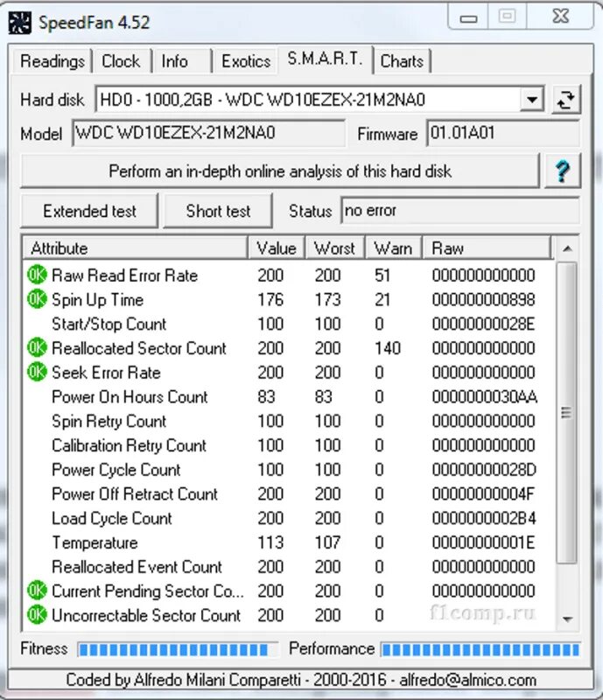Select the Spin Retry Count row
Screen dimensions: 603x700
click(290, 421)
